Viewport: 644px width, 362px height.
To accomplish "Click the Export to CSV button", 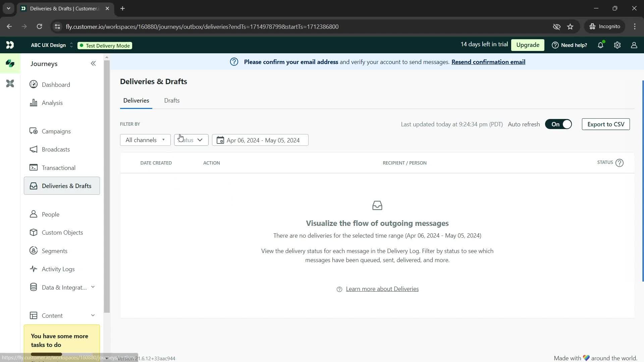I will point(606,124).
